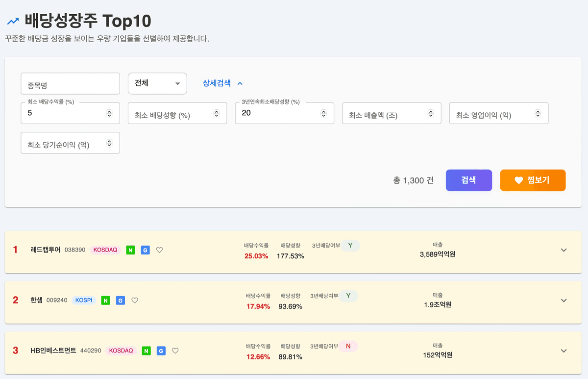This screenshot has height=379, width=588.
Task: Open the 전체 market dropdown
Action: pos(157,83)
